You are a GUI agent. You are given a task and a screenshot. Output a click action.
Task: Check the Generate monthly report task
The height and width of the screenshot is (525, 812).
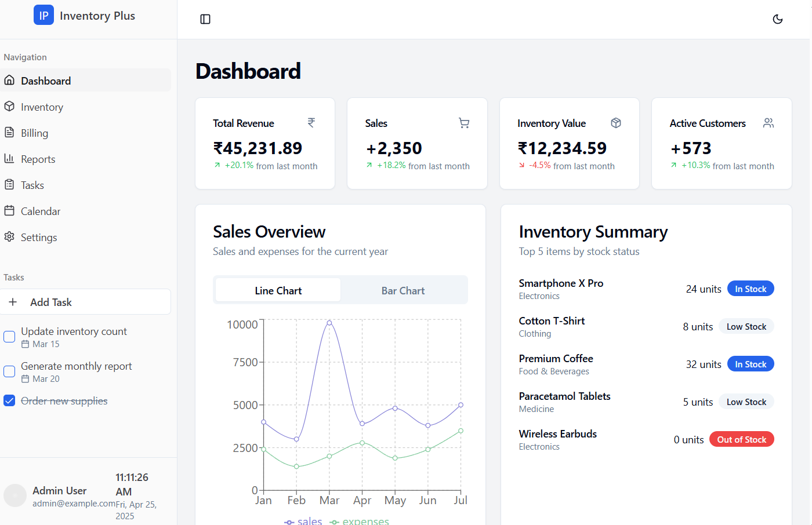(9, 371)
